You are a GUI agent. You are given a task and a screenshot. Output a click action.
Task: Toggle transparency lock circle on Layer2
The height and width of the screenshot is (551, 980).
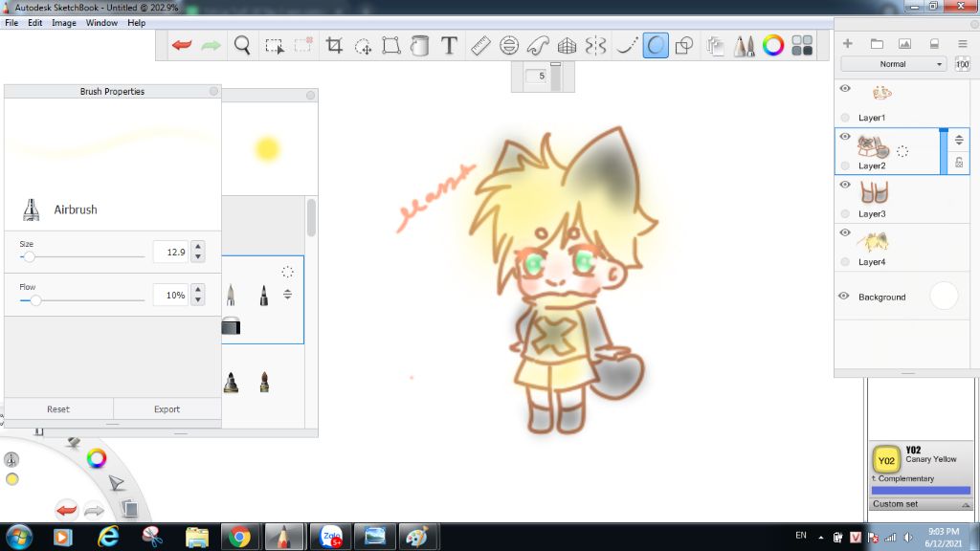click(x=845, y=165)
